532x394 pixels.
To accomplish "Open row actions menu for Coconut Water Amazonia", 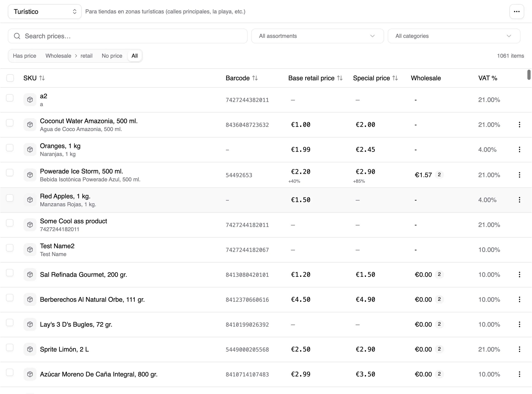I will tap(519, 125).
